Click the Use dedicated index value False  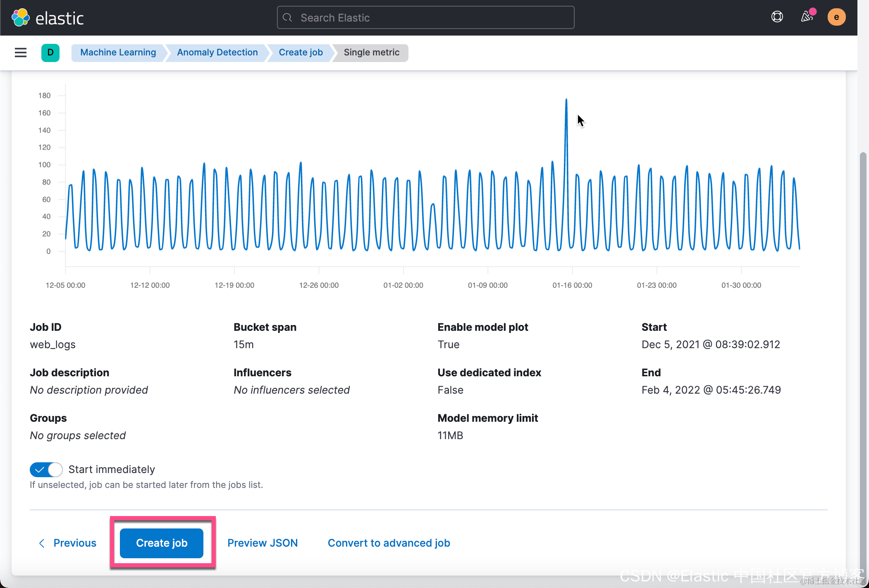click(x=450, y=390)
